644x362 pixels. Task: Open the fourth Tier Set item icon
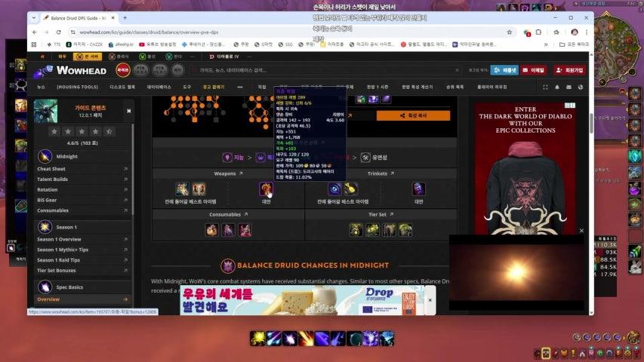(405, 230)
